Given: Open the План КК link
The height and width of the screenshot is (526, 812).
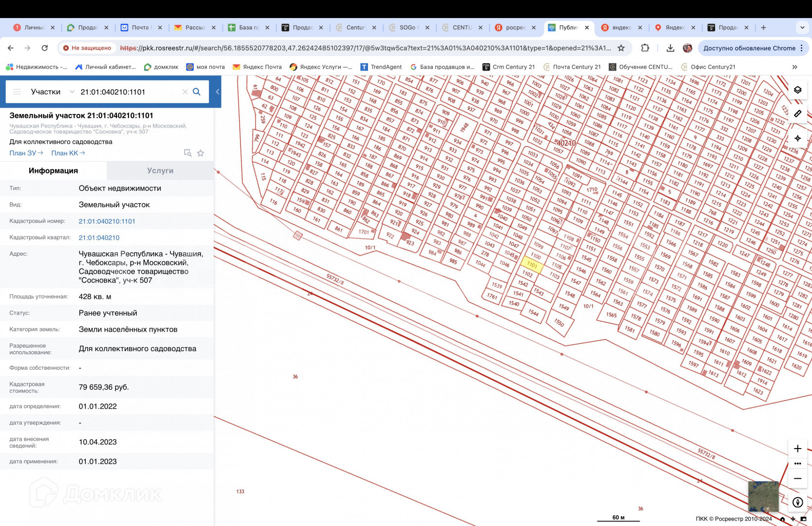Looking at the screenshot, I should 68,153.
